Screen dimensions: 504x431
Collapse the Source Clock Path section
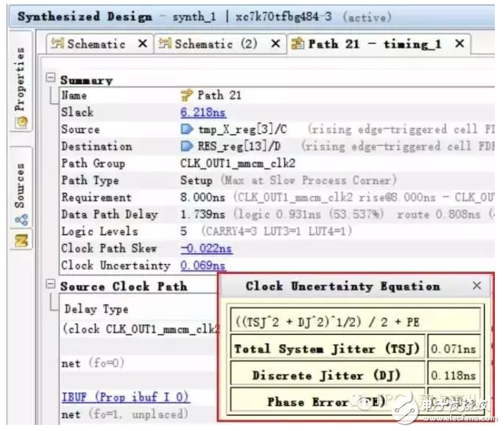pyautogui.click(x=51, y=286)
